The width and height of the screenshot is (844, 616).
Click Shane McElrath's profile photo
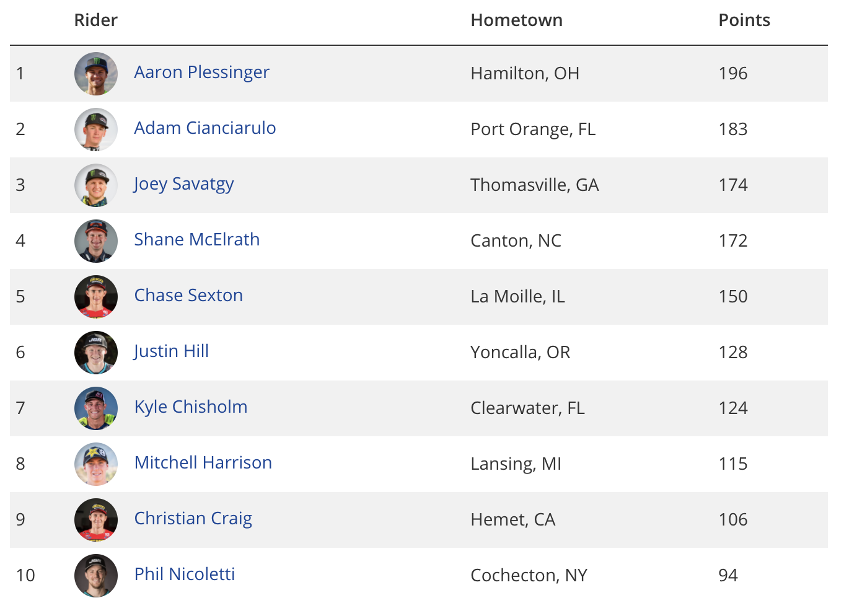tap(96, 241)
